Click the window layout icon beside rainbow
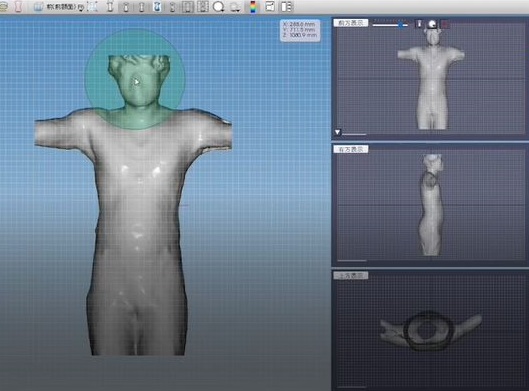Image resolution: width=529 pixels, height=391 pixels. 270,6
